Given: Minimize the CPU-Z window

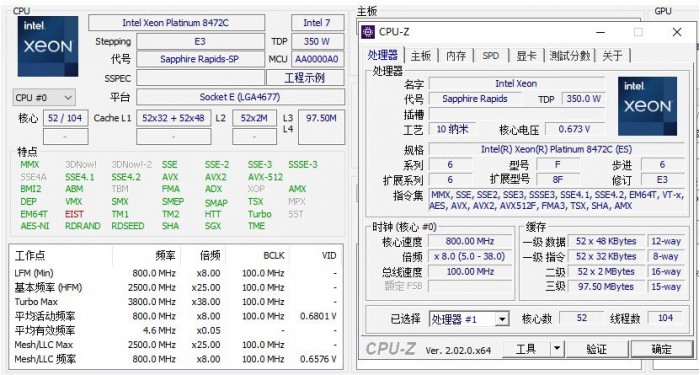Looking at the screenshot, I should point(601,32).
